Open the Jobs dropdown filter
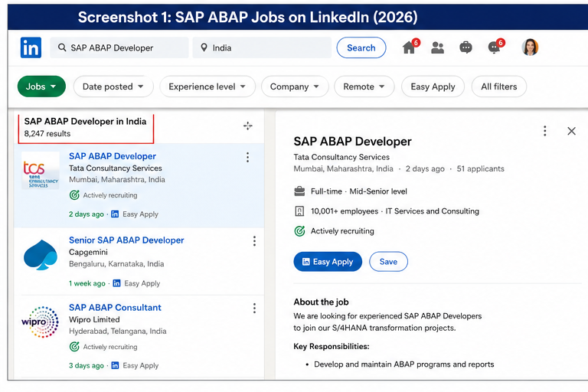The height and width of the screenshot is (392, 588). click(41, 87)
